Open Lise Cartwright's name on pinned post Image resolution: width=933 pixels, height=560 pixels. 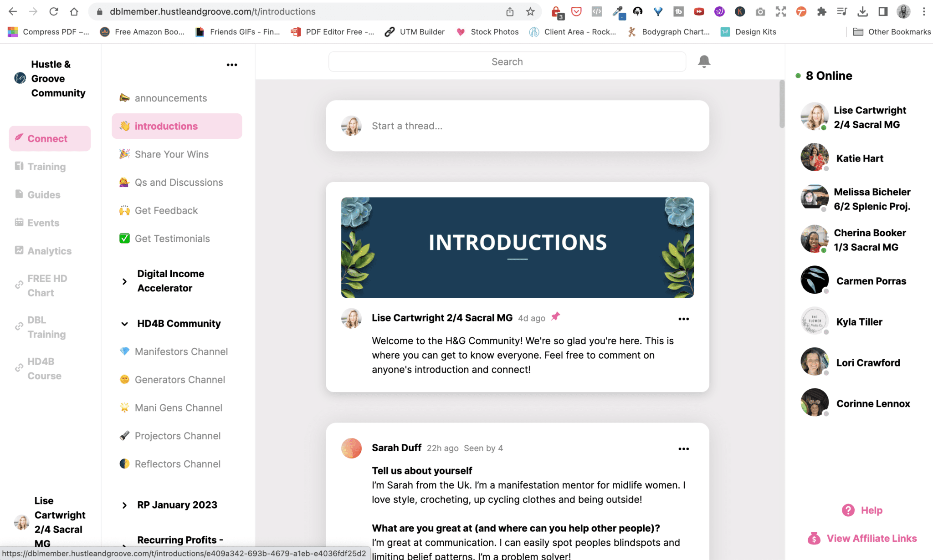(442, 318)
